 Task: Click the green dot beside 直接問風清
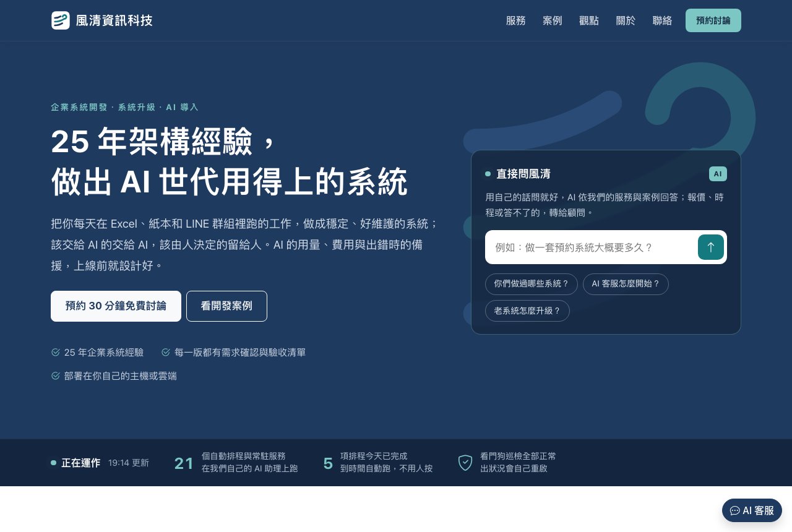[x=488, y=174]
